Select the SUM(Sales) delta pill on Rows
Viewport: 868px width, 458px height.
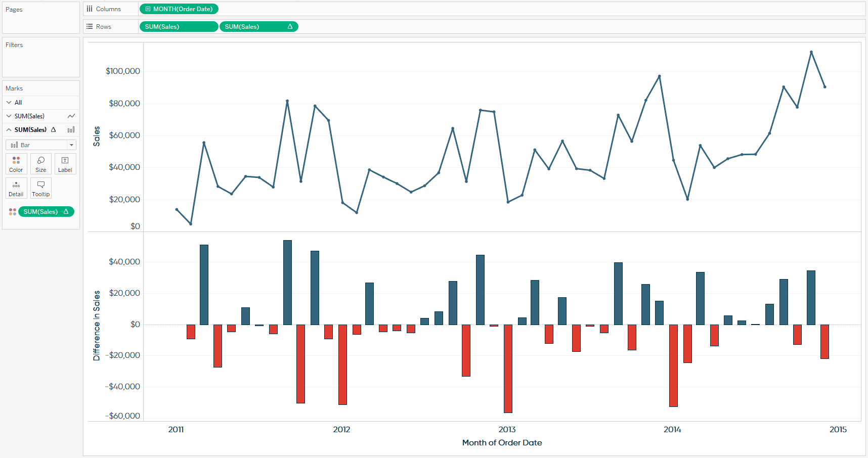click(x=259, y=27)
